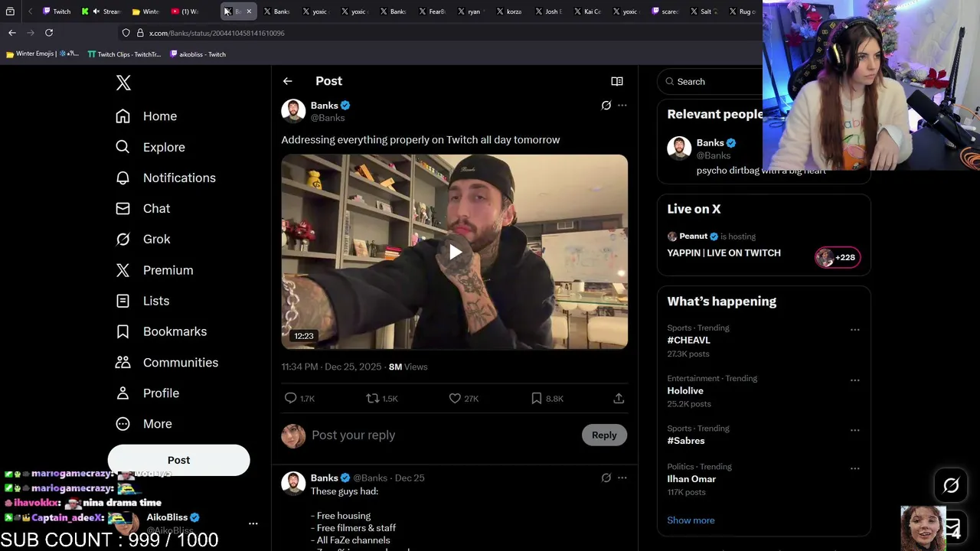This screenshot has height=551, width=980.
Task: Click the Grok icon on the main Banks post
Action: pyautogui.click(x=606, y=106)
